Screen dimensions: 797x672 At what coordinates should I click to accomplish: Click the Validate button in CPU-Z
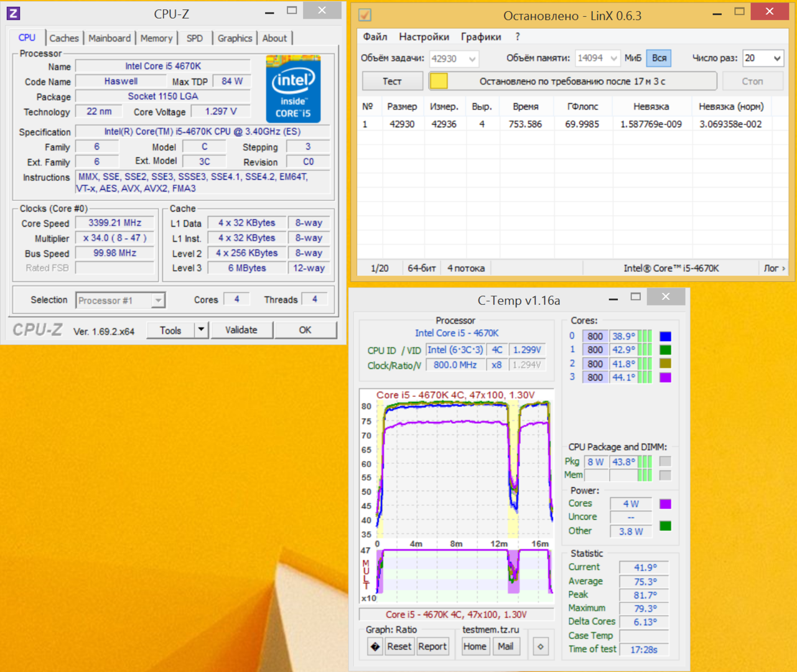pos(241,330)
